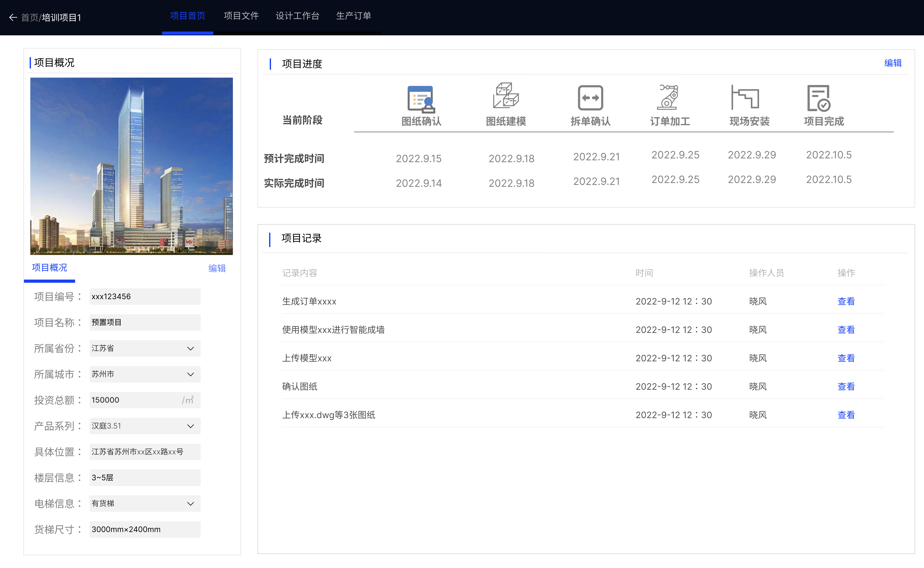
Task: Go to the 生产订单 tab
Action: click(353, 16)
